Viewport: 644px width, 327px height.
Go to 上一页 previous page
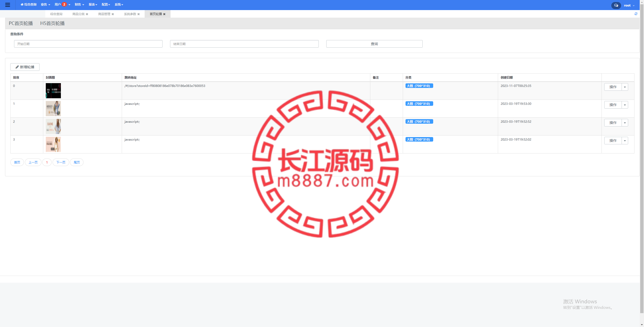click(x=33, y=162)
